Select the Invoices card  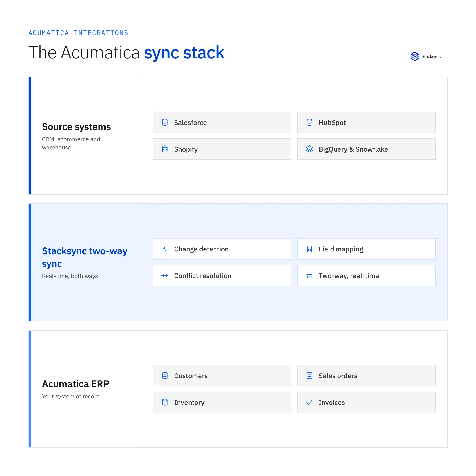tap(366, 402)
